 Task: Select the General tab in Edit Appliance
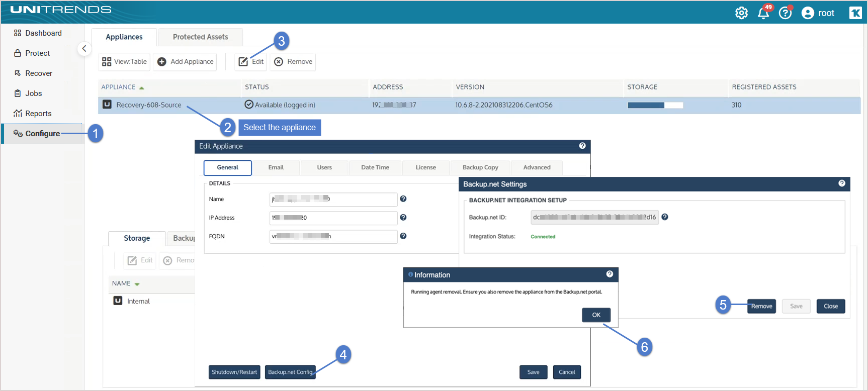pyautogui.click(x=227, y=167)
